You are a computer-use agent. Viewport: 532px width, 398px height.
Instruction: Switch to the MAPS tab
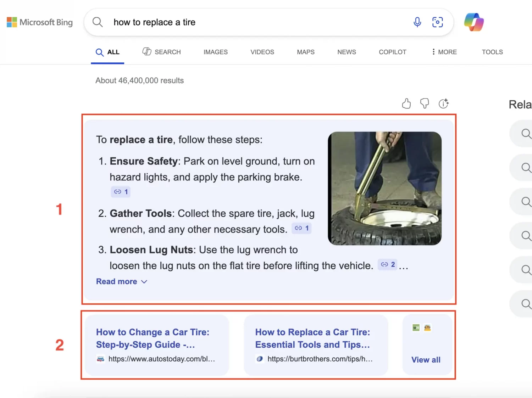[306, 52]
